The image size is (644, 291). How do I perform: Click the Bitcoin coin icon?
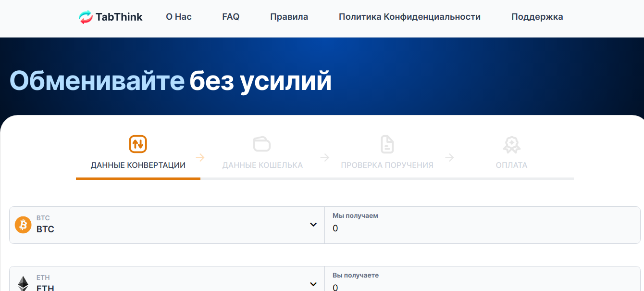click(x=23, y=225)
